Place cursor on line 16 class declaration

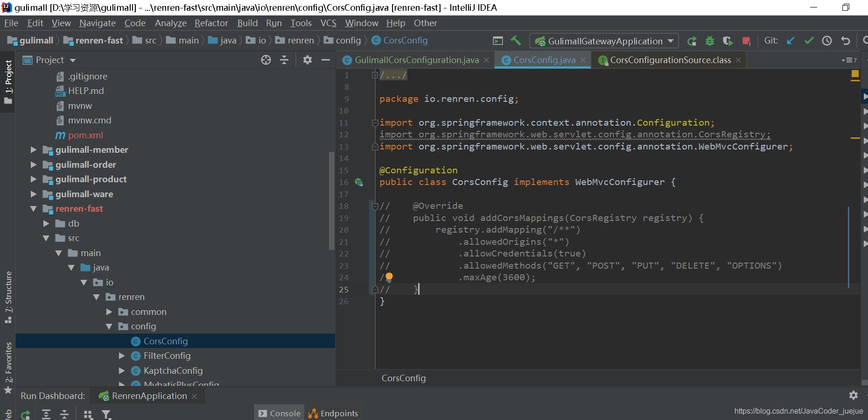pyautogui.click(x=527, y=182)
